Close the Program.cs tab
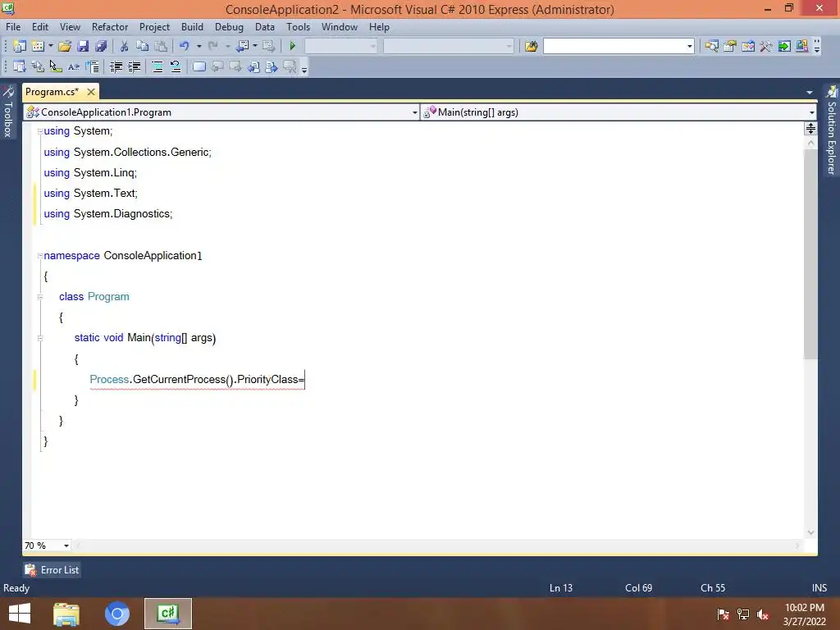This screenshot has height=630, width=840. [91, 92]
